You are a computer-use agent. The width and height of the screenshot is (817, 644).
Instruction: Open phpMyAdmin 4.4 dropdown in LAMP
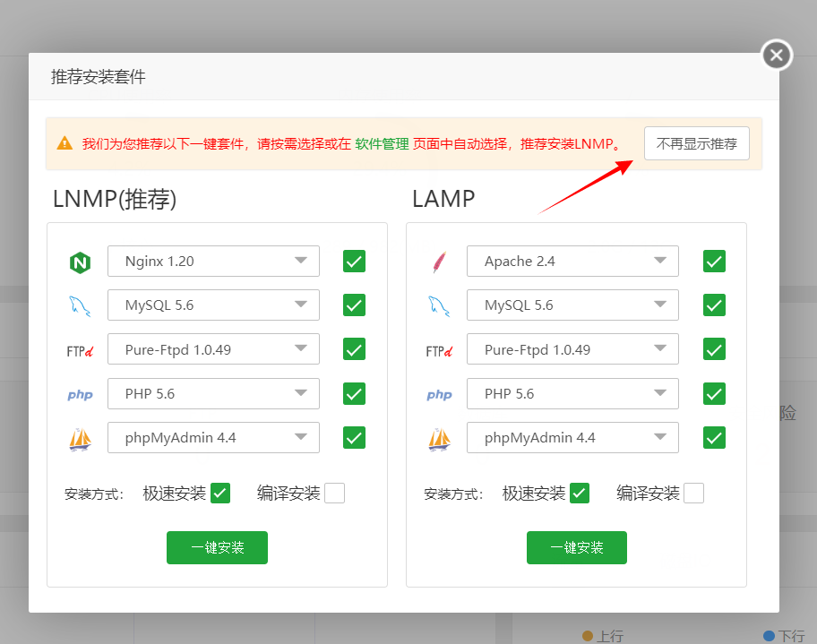click(x=572, y=438)
